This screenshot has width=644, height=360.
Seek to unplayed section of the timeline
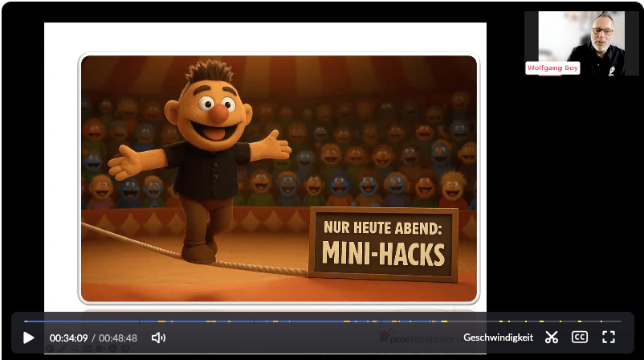pos(546,321)
